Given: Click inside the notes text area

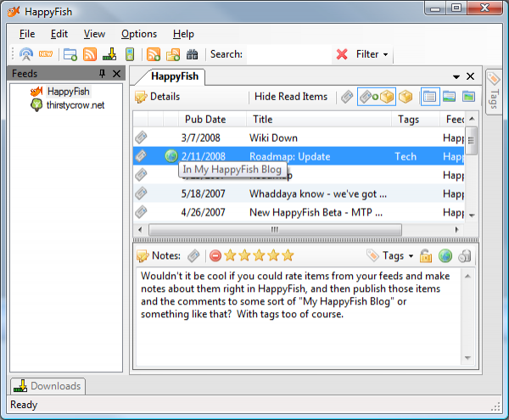Looking at the screenshot, I should 299,316.
